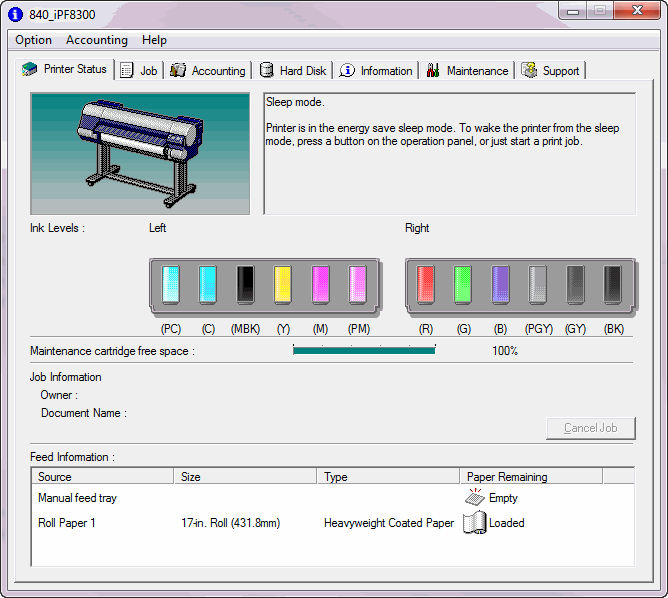Click the Yellow (Y) ink tank
This screenshot has width=668, height=598.
[283, 285]
